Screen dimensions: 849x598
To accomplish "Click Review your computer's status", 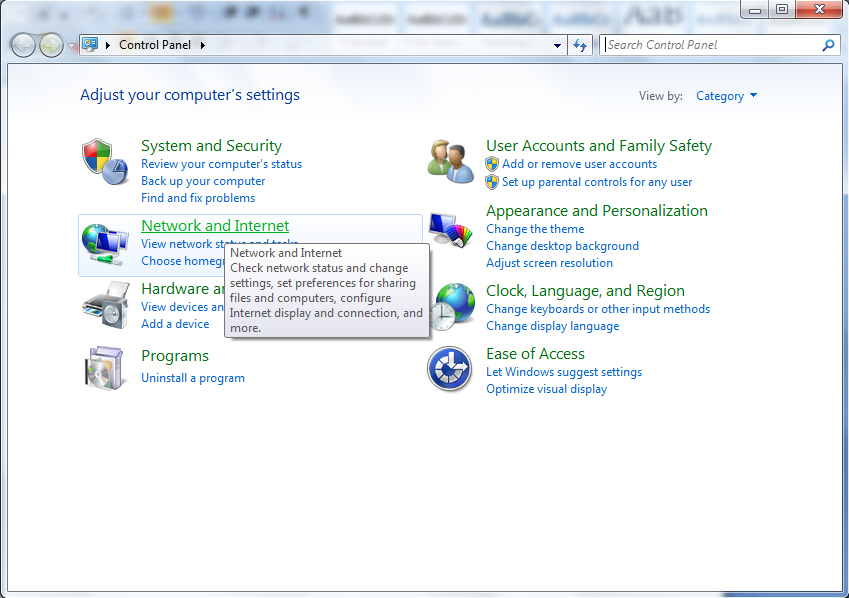I will pyautogui.click(x=221, y=164).
